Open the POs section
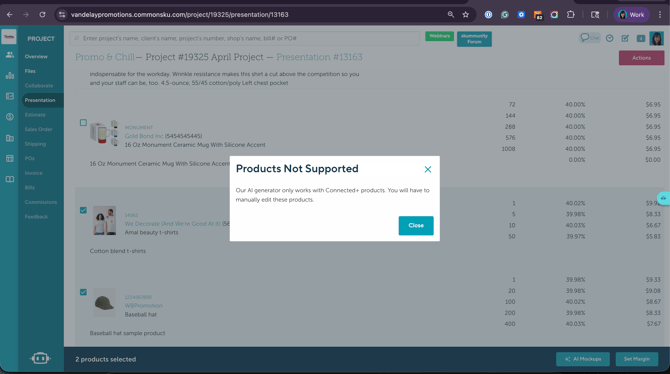 click(29, 158)
